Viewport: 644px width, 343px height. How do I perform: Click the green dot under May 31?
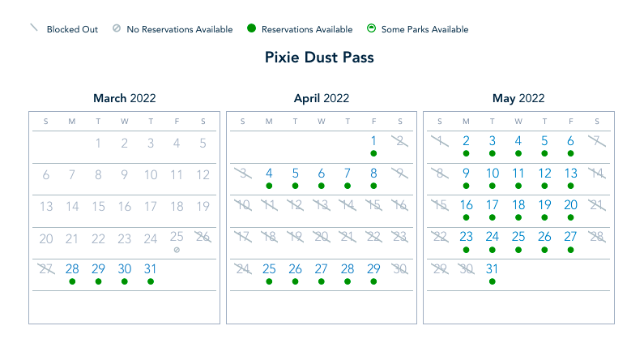coord(493,281)
